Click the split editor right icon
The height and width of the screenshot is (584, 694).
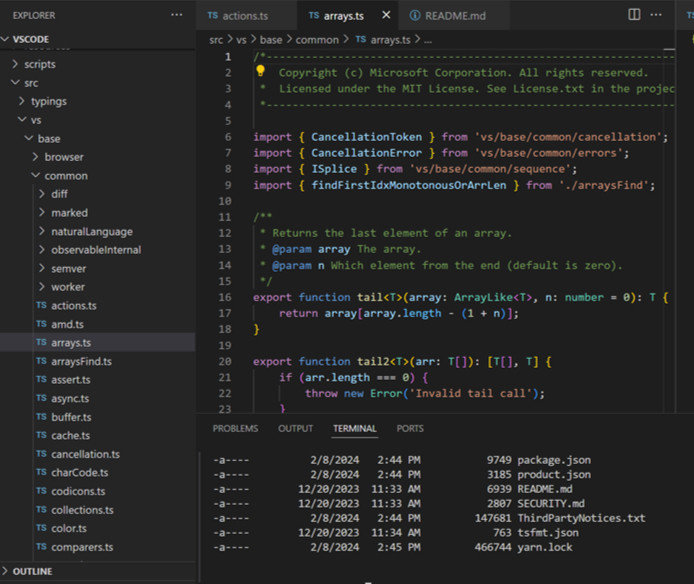click(x=634, y=15)
